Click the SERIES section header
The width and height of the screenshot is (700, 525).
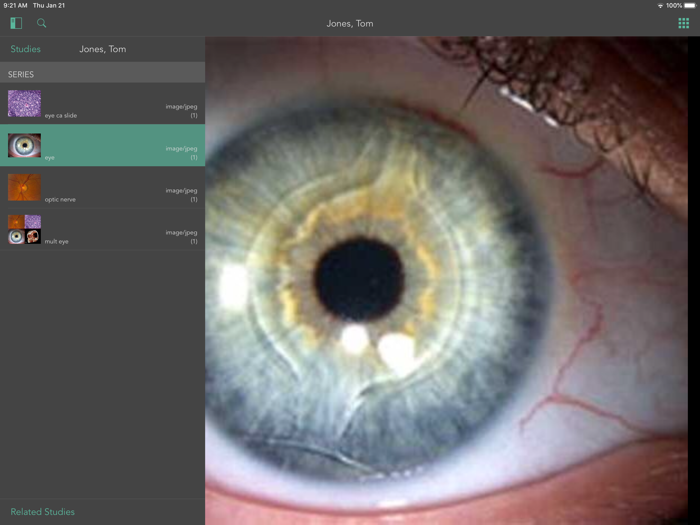tap(103, 72)
